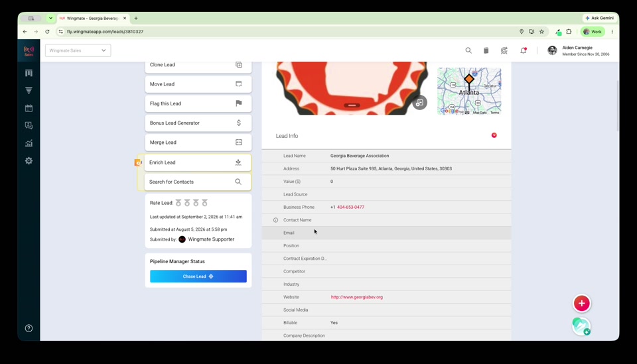
Task: Open the contacts chat icon in sidebar
Action: 29,126
